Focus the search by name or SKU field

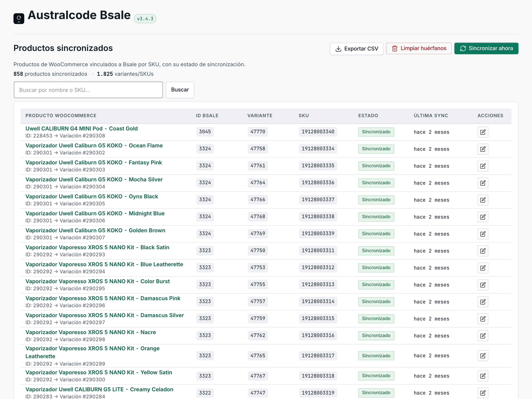(x=88, y=90)
